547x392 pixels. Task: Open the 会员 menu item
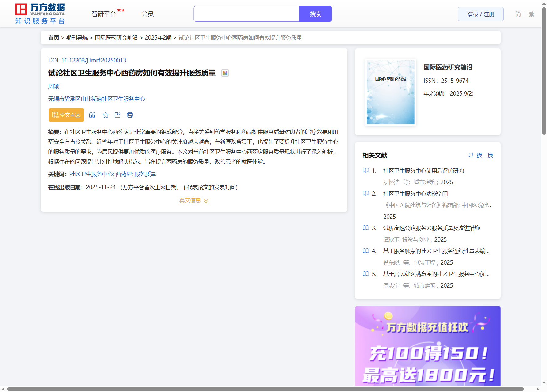coord(147,14)
